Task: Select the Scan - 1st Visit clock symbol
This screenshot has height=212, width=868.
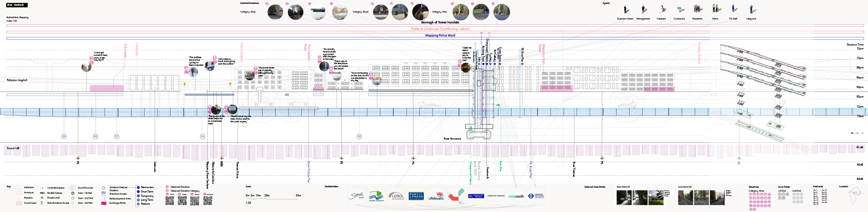Action: (73, 193)
